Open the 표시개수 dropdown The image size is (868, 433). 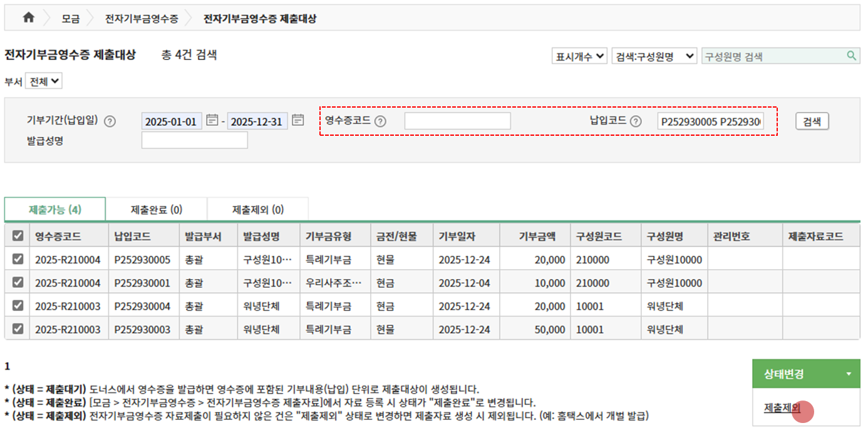click(579, 56)
